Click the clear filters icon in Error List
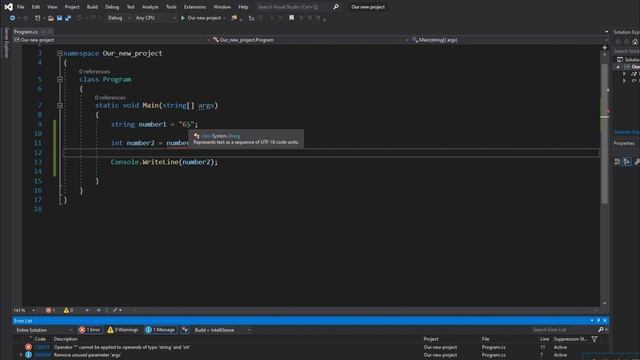 pyautogui.click(x=185, y=330)
